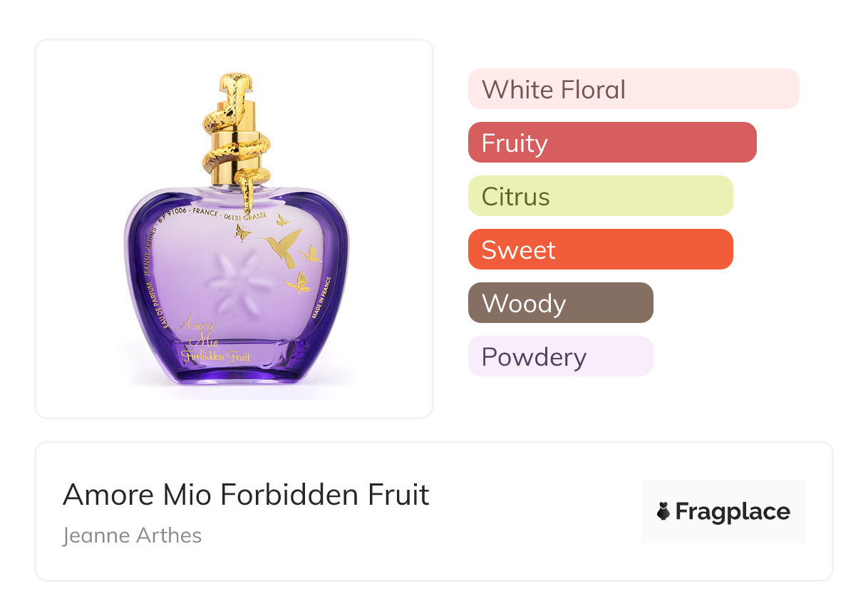Select the White Floral accord bar
This screenshot has height=616, width=868.
pyautogui.click(x=634, y=89)
